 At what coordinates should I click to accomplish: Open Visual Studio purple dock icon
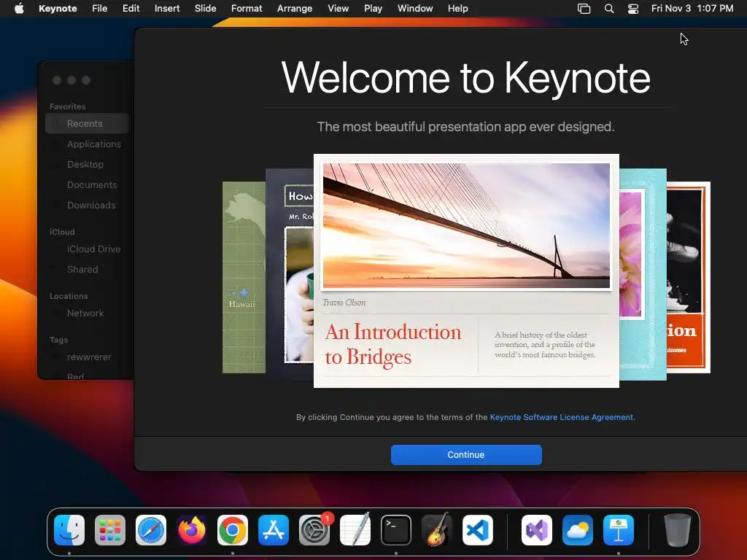(537, 530)
